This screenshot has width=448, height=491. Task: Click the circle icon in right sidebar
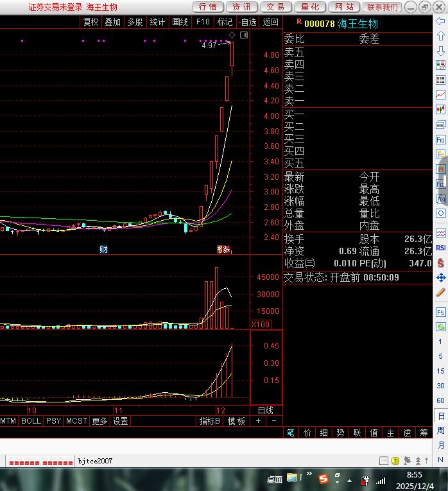pyautogui.click(x=440, y=213)
